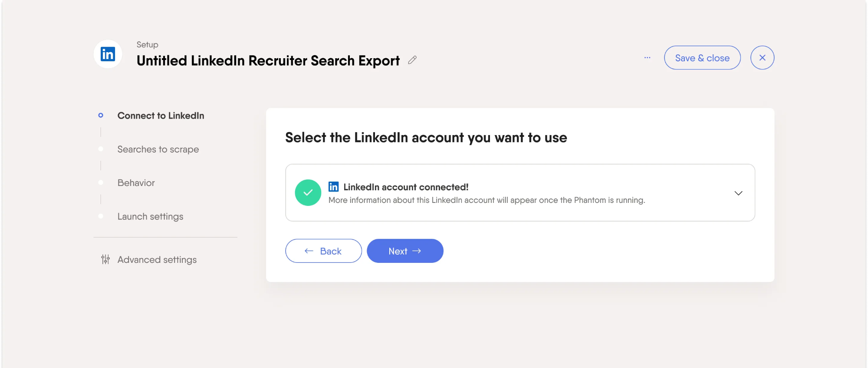Go to Connect to LinkedIn step
Screen dimensions: 868x368
[x=161, y=116]
